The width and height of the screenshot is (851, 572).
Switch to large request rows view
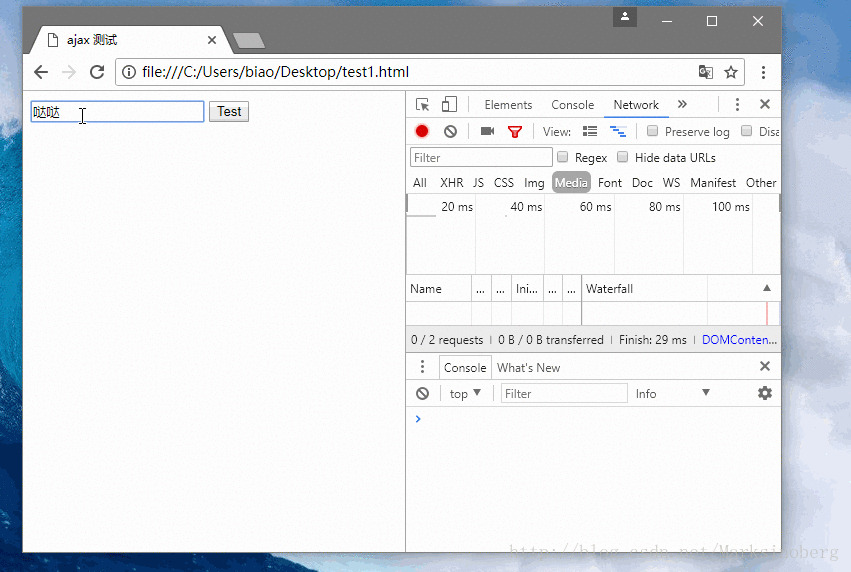590,131
